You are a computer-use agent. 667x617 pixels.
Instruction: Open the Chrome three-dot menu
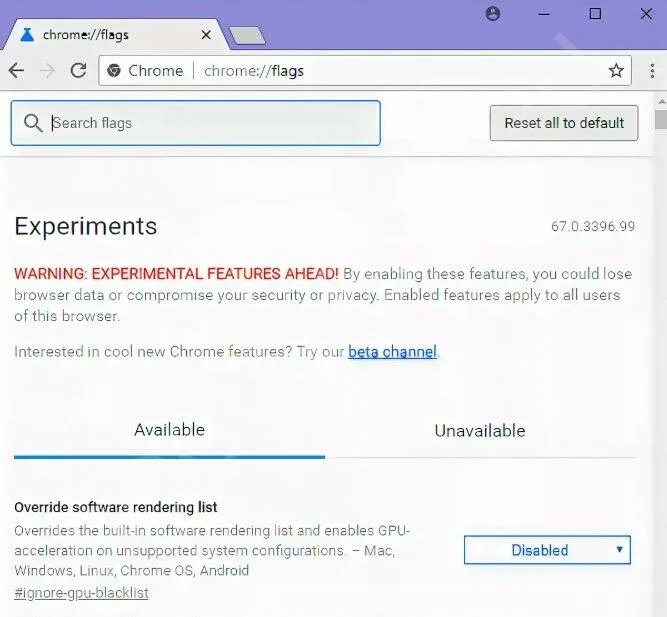(x=652, y=71)
